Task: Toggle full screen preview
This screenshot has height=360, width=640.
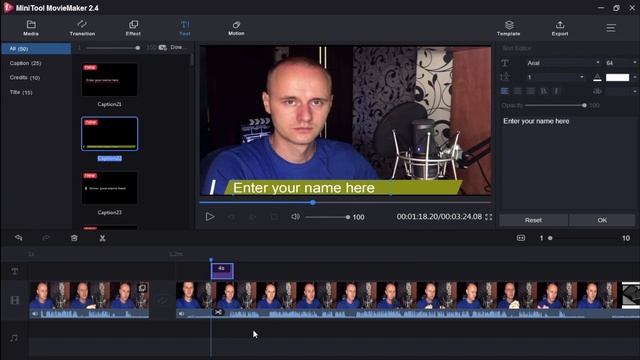Action: pos(489,217)
